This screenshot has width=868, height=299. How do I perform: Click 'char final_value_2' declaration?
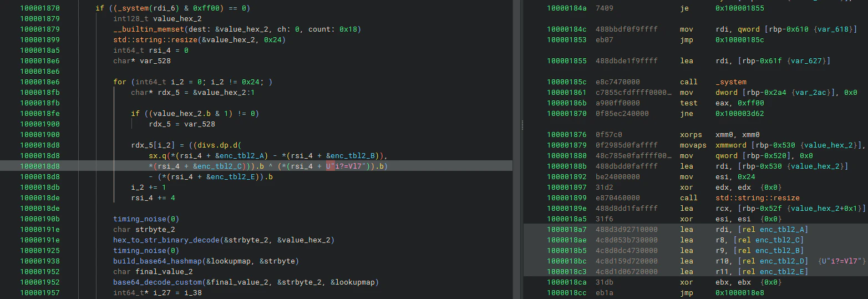coord(153,272)
